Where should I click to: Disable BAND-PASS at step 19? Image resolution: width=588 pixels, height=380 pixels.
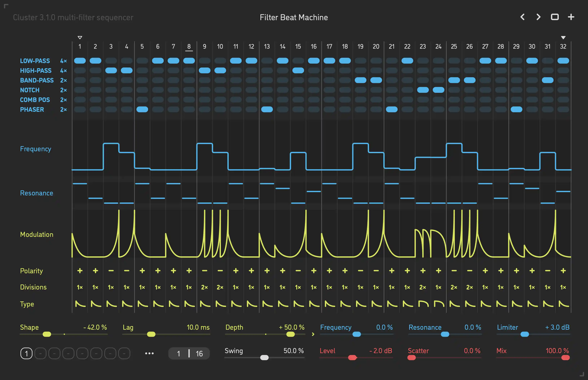(x=360, y=80)
